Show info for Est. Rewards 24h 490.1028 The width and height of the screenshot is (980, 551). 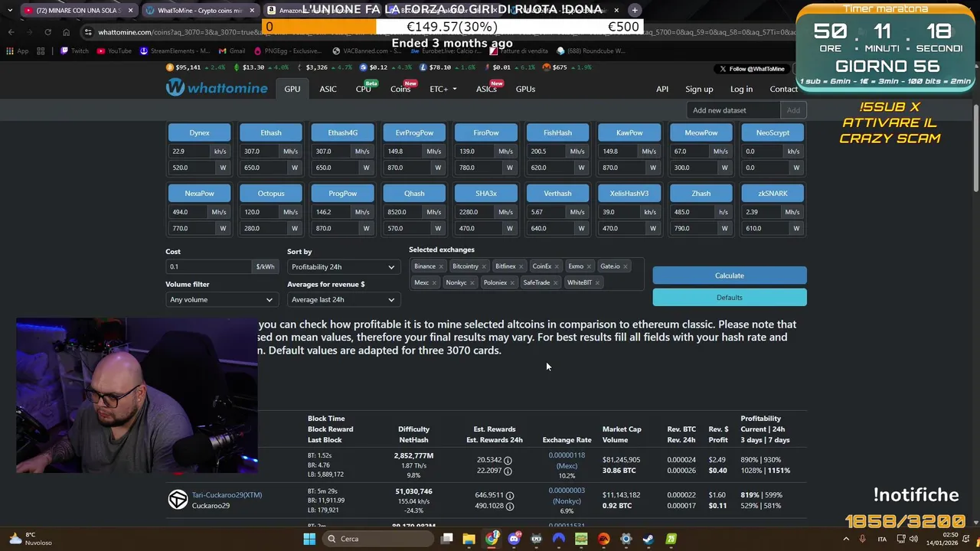point(510,506)
